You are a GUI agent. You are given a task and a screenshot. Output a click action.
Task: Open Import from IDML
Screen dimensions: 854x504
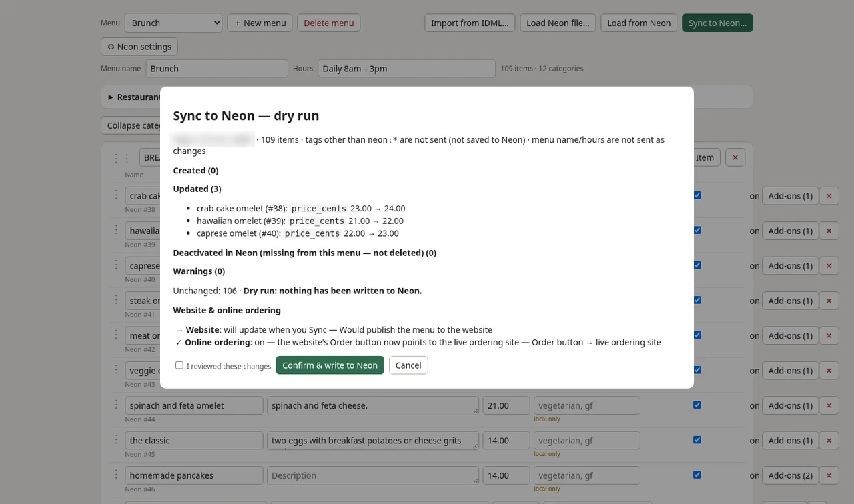(470, 23)
